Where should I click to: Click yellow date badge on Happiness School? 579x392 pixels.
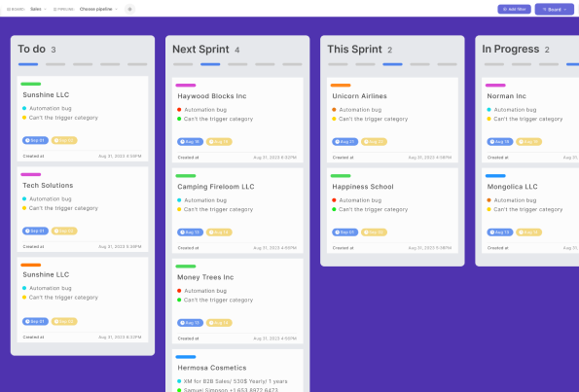point(374,232)
